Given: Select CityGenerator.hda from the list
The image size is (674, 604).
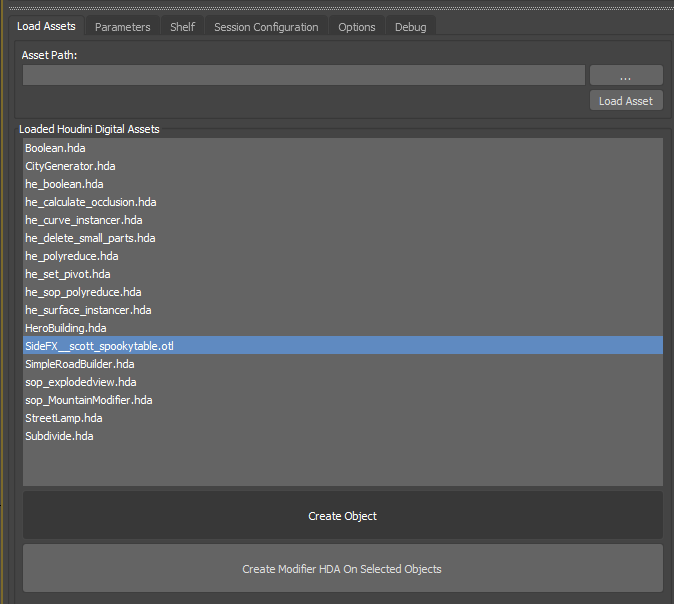Looking at the screenshot, I should 70,166.
